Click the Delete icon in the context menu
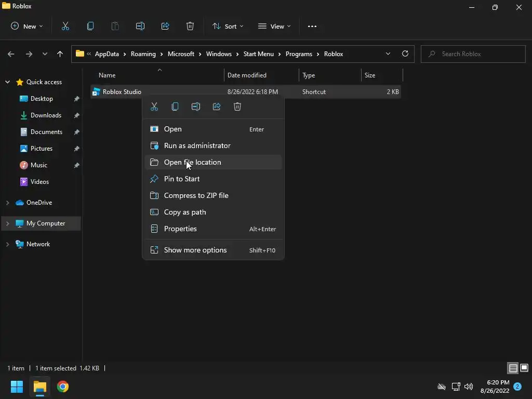Viewport: 532px width, 399px height. tap(237, 107)
